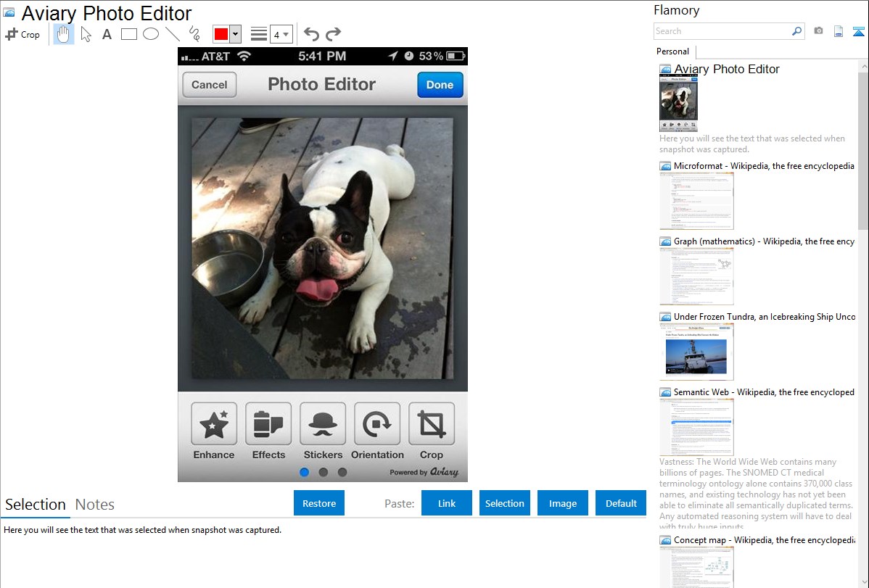Viewport: 869px width, 588px height.
Task: Click the snapshot icon beside the page title
Action: tap(9, 12)
